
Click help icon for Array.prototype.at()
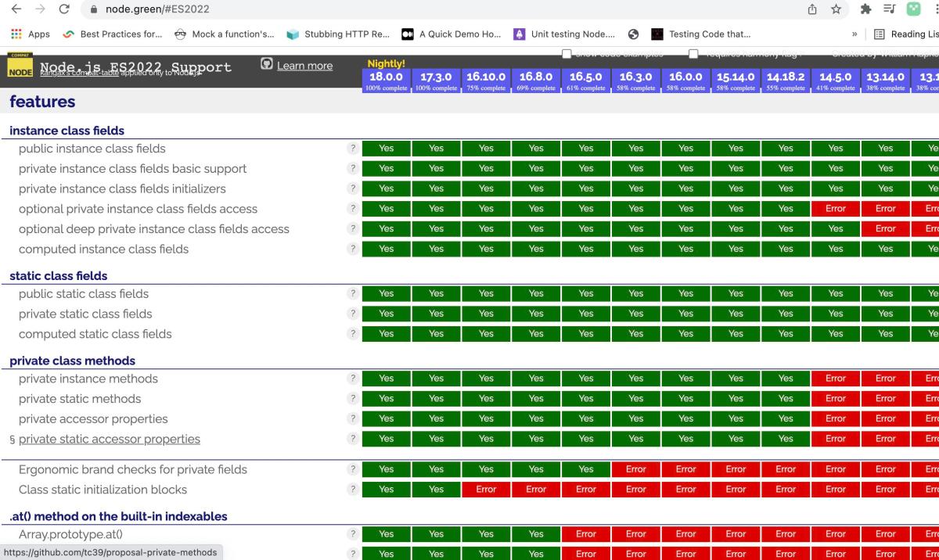(x=353, y=534)
